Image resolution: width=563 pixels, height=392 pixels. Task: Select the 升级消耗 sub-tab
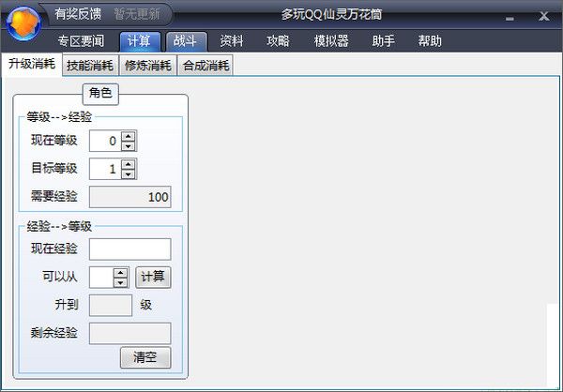pyautogui.click(x=32, y=65)
